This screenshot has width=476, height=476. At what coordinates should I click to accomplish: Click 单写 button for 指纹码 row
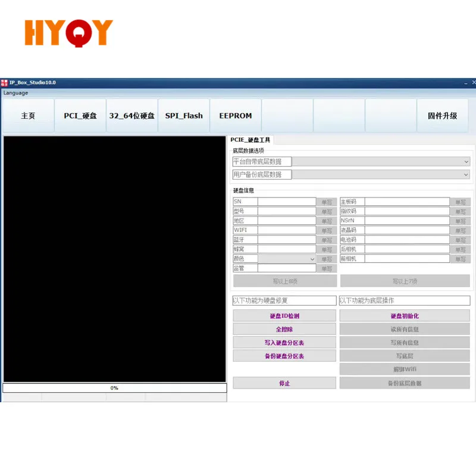pyautogui.click(x=461, y=212)
